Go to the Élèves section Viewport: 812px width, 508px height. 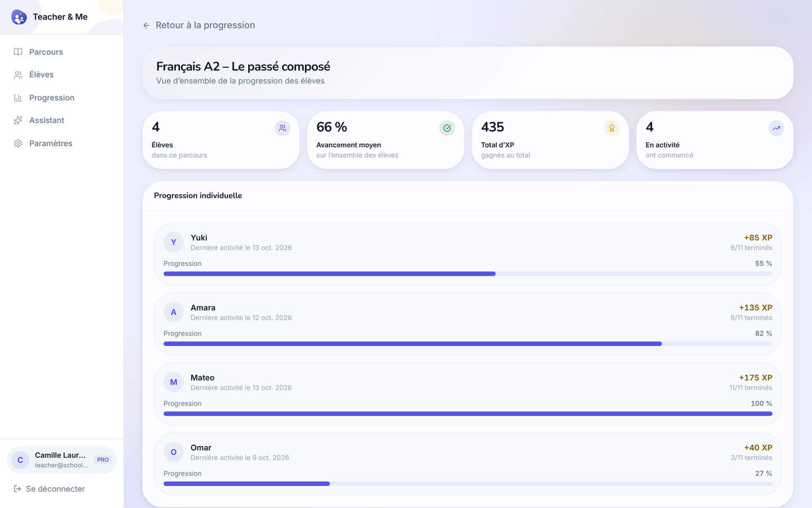61,75
